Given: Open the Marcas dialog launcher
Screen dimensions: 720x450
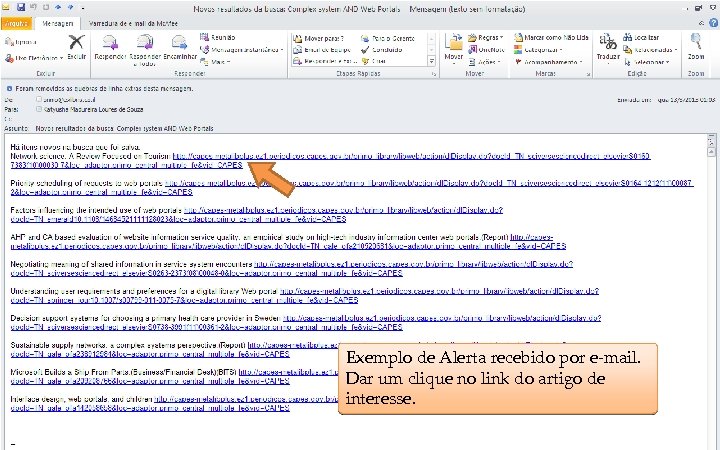Looking at the screenshot, I should (x=588, y=74).
